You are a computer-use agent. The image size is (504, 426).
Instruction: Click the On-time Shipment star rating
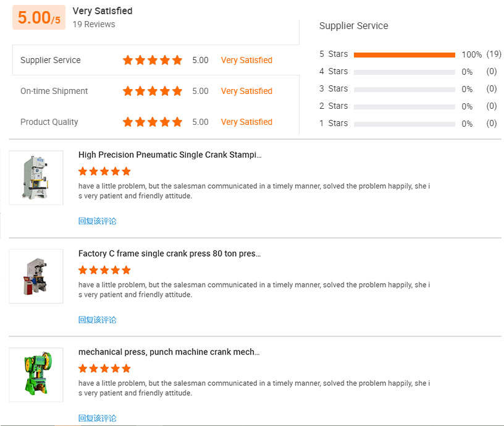153,91
